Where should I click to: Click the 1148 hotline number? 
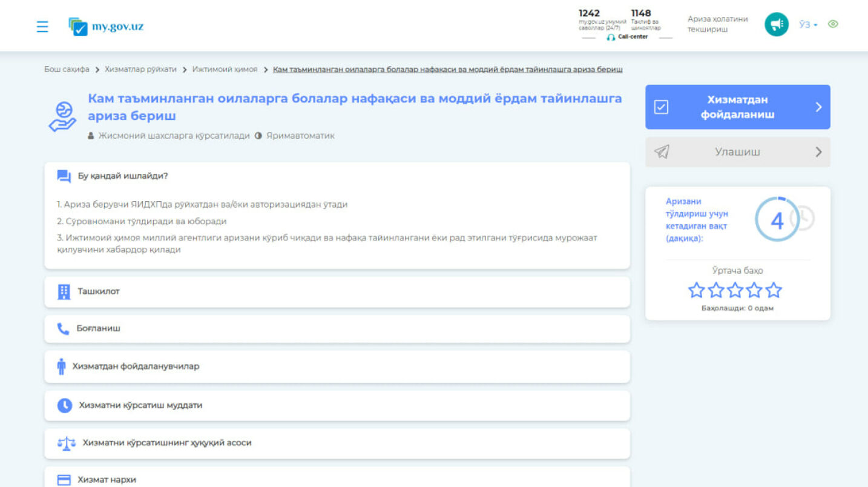pyautogui.click(x=641, y=13)
